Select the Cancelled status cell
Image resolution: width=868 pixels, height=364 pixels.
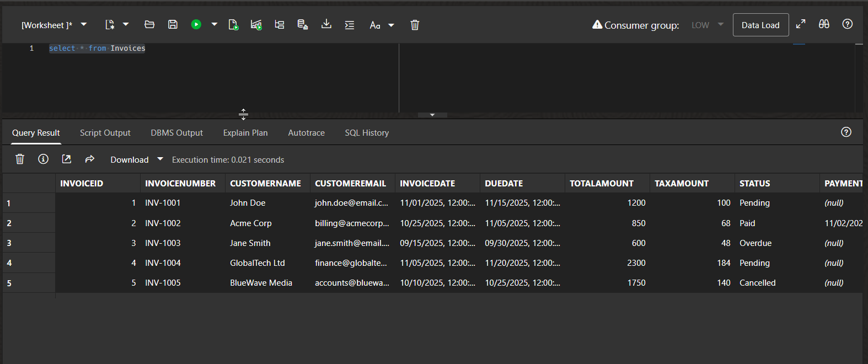[778, 283]
